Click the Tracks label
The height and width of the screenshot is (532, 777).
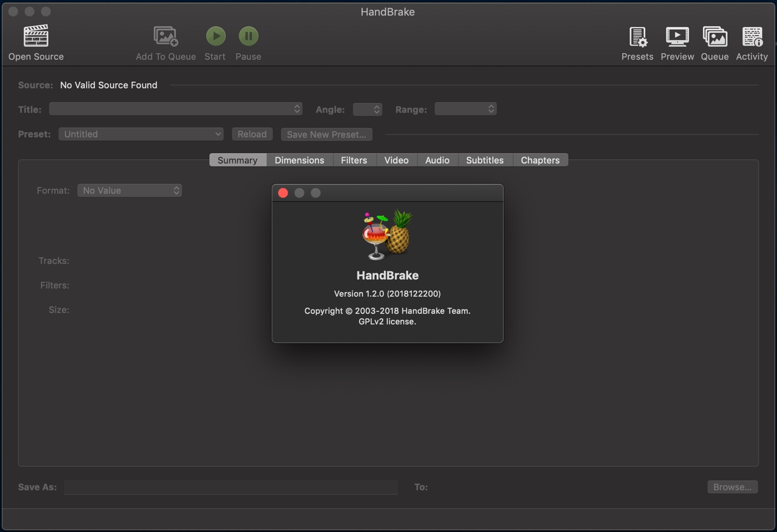click(x=54, y=261)
